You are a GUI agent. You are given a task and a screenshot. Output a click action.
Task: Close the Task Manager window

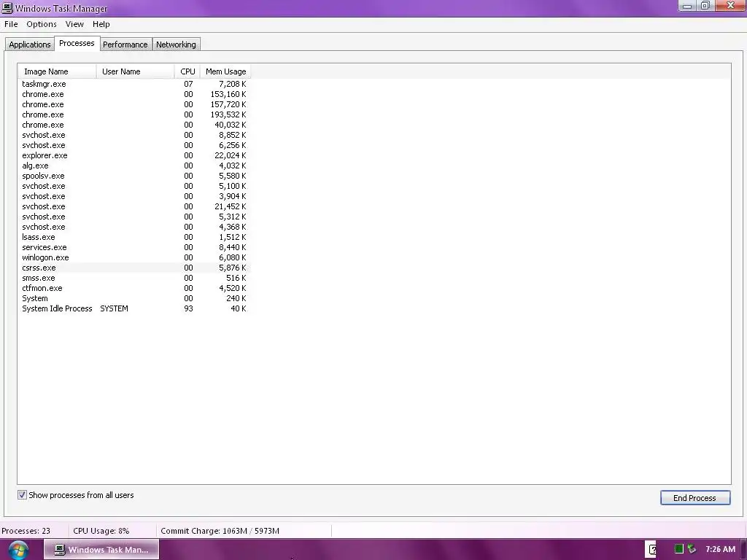coord(730,6)
